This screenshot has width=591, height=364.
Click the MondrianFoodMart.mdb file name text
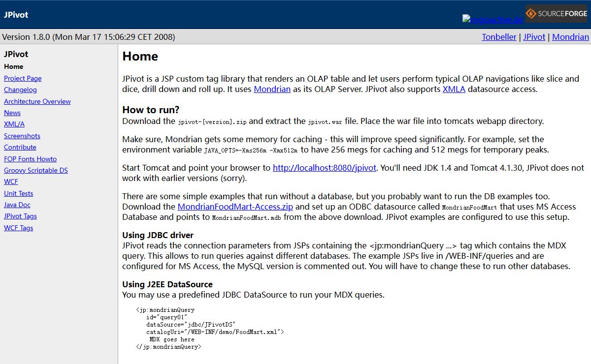pos(247,218)
